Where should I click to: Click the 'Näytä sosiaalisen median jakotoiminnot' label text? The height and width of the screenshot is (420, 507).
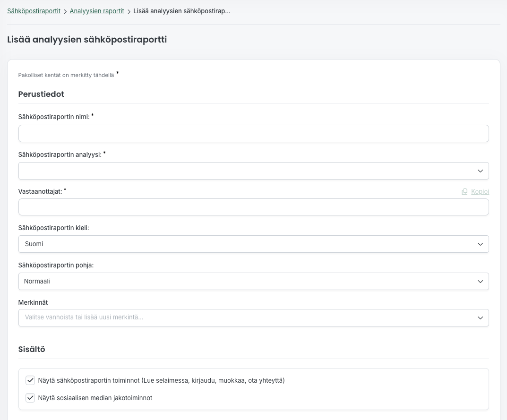(x=95, y=398)
